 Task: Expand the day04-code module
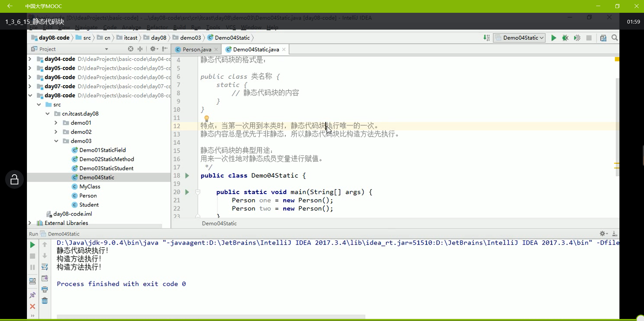pos(30,59)
